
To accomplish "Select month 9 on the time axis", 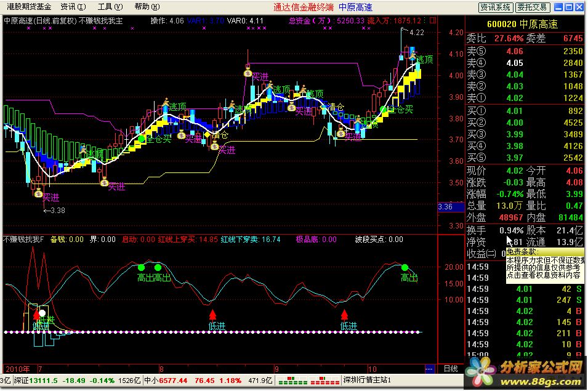I will click(x=276, y=369).
